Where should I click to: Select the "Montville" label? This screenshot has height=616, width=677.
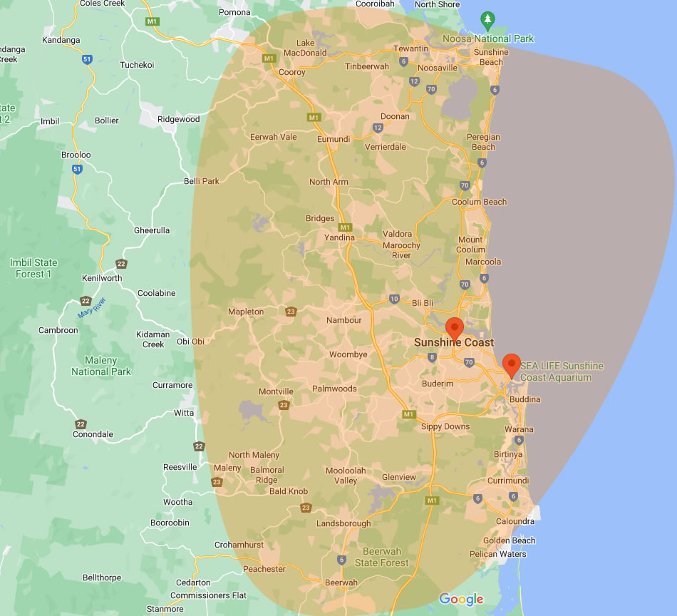point(276,391)
